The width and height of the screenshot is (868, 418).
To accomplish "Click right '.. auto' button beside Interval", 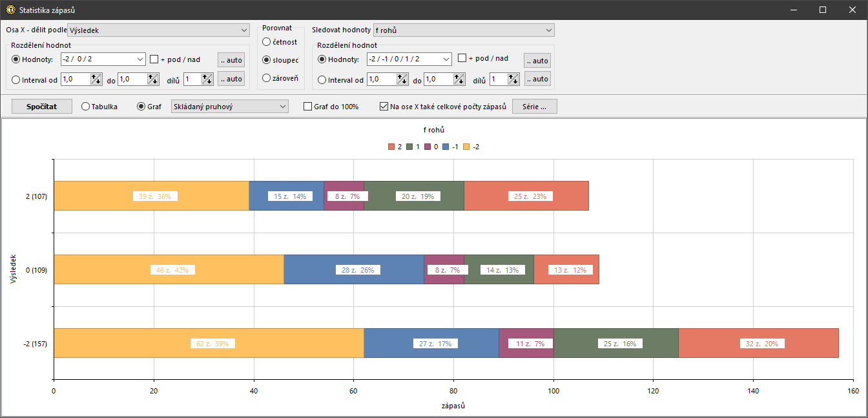I will point(537,79).
